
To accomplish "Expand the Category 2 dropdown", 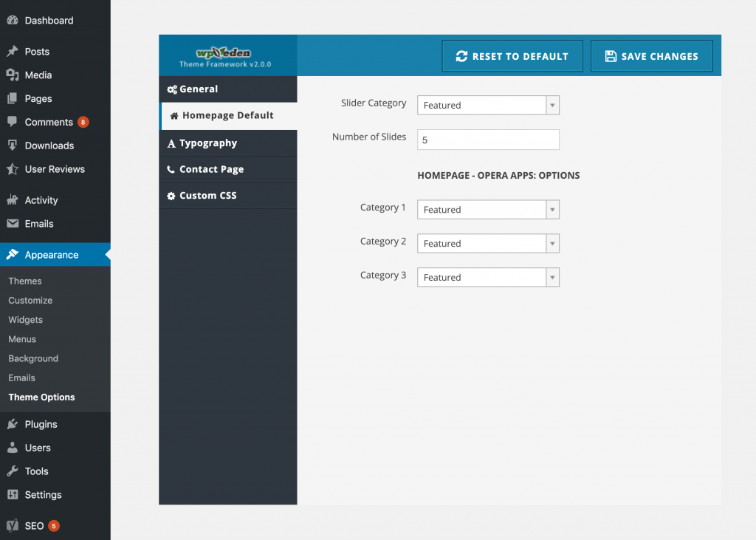I will pos(488,243).
